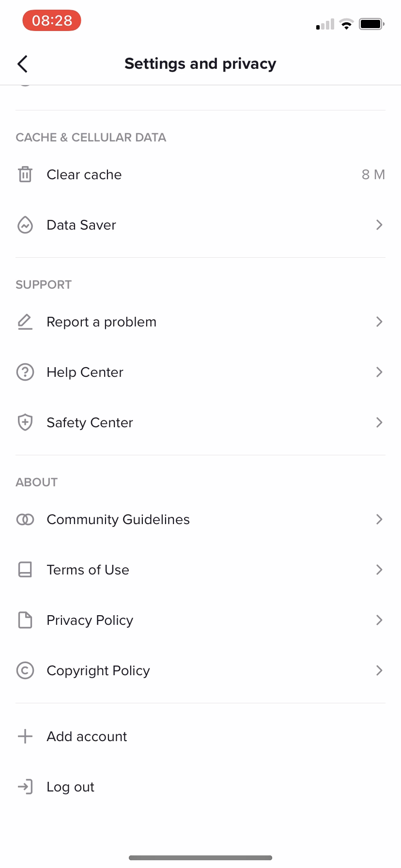401x868 pixels.
Task: Expand Data Saver with its chevron
Action: (x=379, y=225)
